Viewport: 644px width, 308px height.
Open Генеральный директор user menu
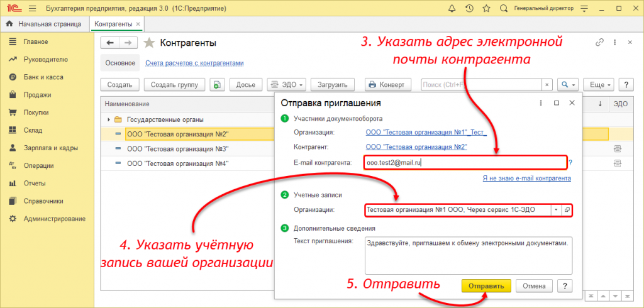point(544,8)
